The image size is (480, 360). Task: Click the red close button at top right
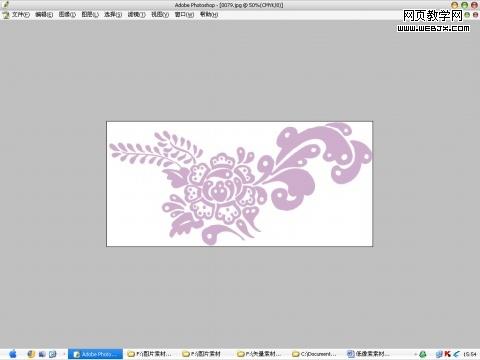(x=474, y=5)
